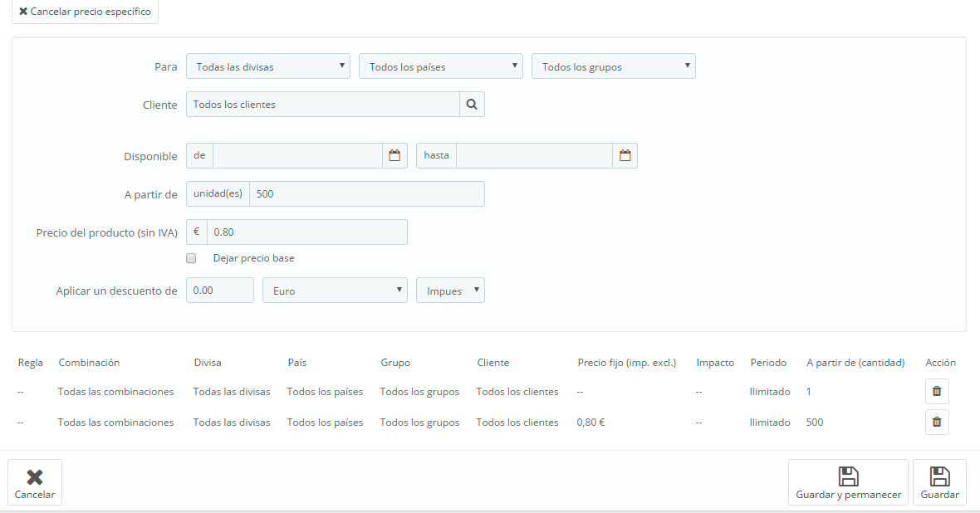Open the Todos los grupos dropdown
The width and height of the screenshot is (980, 513).
coord(613,66)
